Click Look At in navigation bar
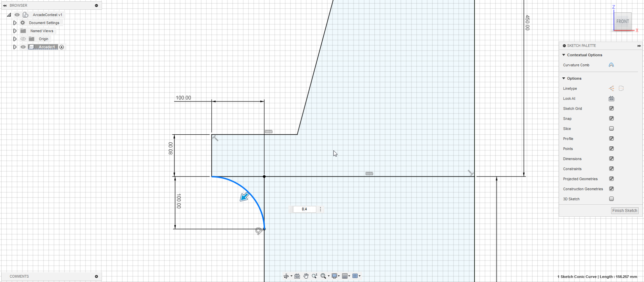Viewport: 644px width, 282px height. (x=297, y=276)
